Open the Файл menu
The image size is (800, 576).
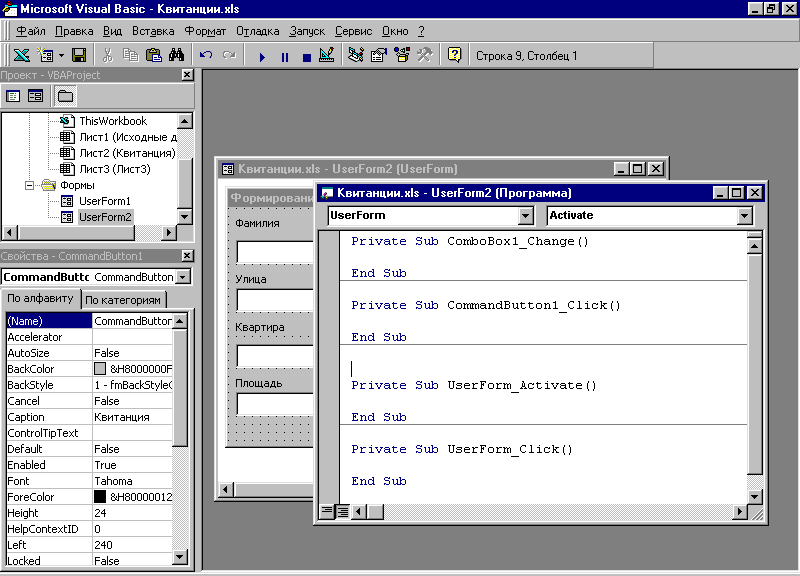click(31, 31)
